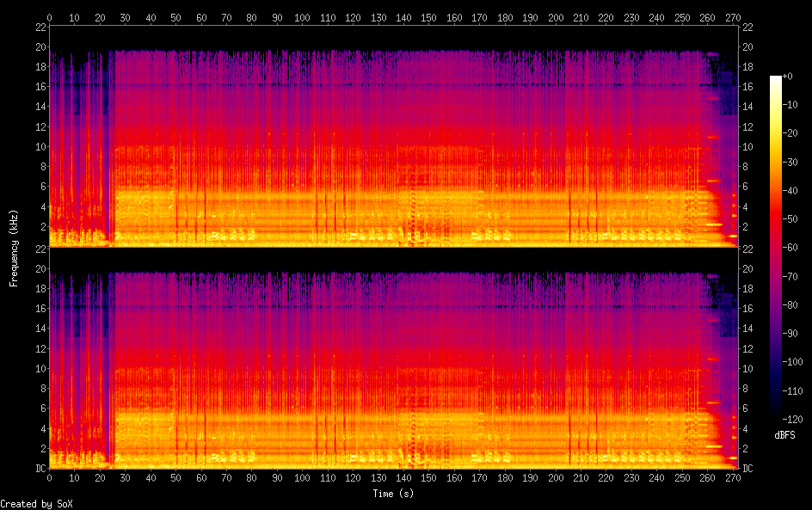
Task: Select the 270 mark on the bottom time axis
Action: tap(733, 477)
